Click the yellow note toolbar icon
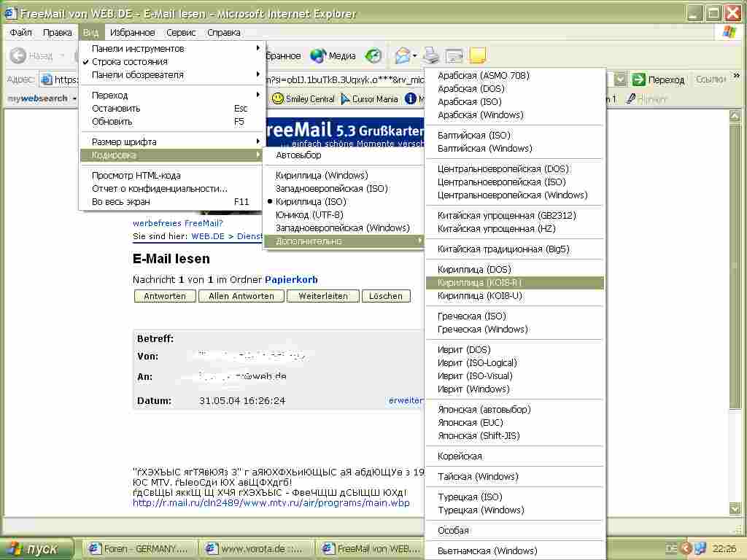This screenshot has height=560, width=747. pyautogui.click(x=478, y=55)
